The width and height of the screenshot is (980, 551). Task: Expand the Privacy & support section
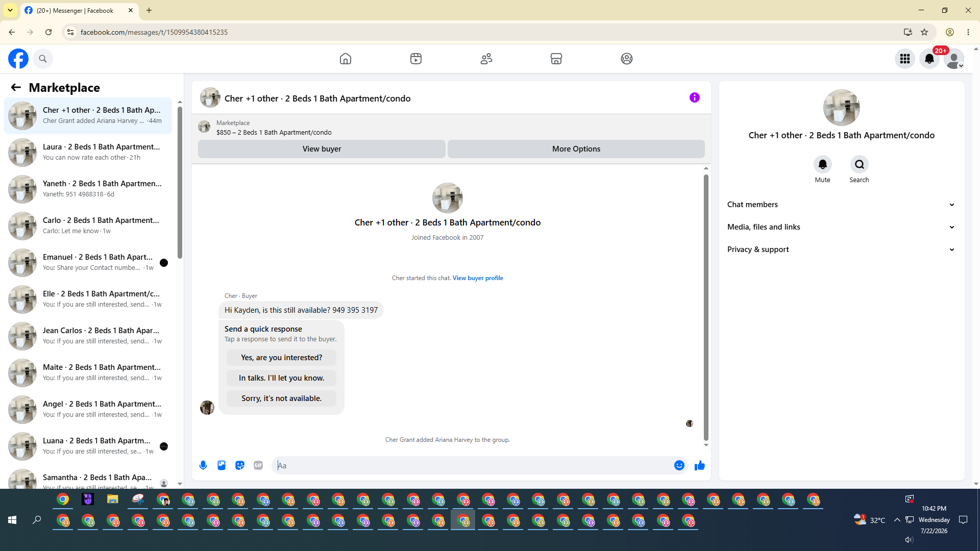[x=842, y=249]
